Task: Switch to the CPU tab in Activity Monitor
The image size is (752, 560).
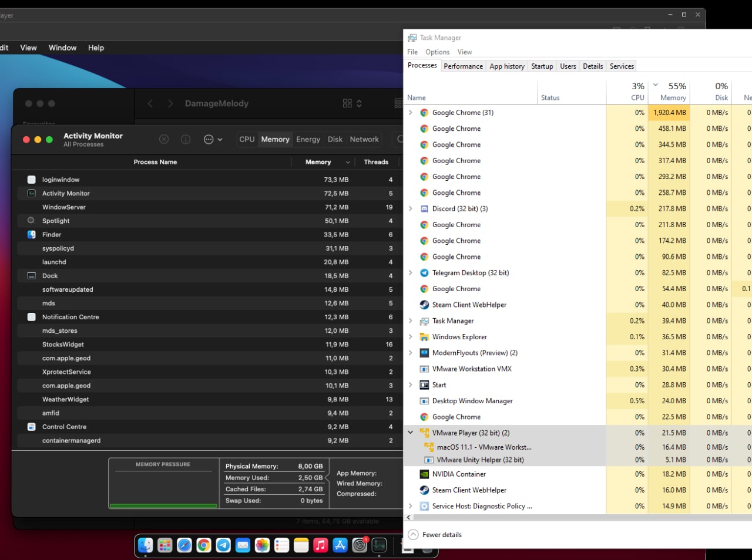Action: coord(247,139)
